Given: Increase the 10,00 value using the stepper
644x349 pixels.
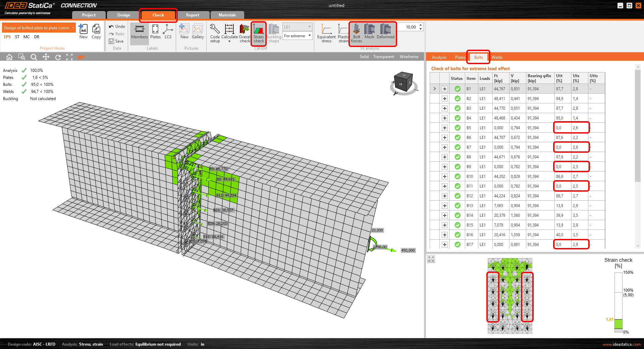Looking at the screenshot, I should click(x=421, y=25).
